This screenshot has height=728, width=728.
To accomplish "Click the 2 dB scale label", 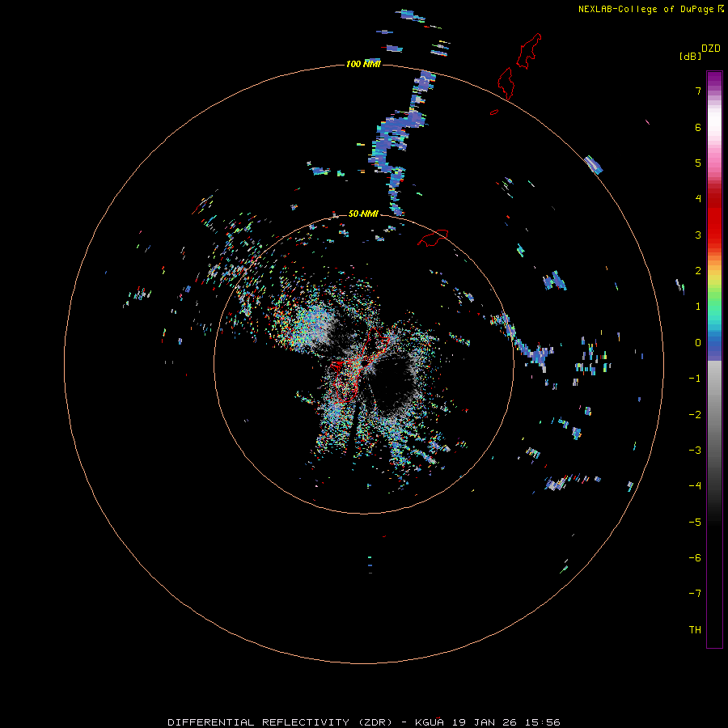I will pos(698,271).
